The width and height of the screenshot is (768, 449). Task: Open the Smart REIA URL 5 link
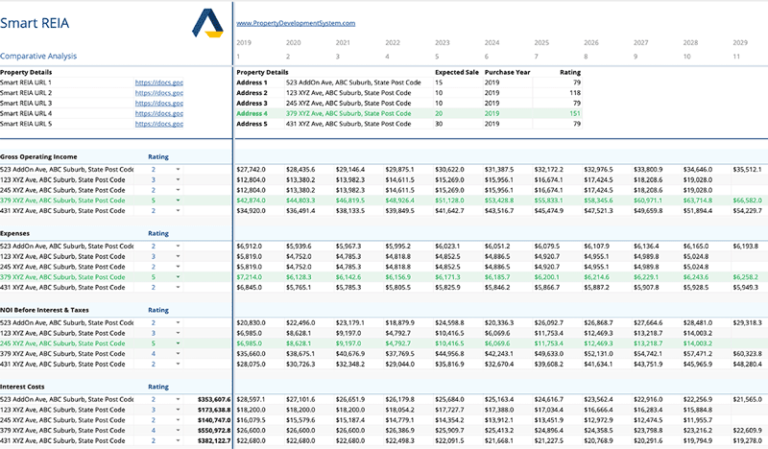[159, 124]
